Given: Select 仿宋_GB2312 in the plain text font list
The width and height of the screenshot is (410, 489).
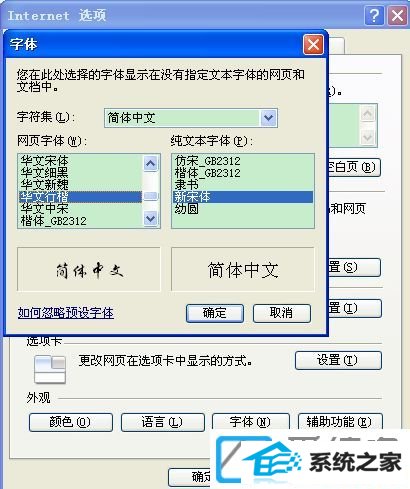Looking at the screenshot, I should (207, 161).
